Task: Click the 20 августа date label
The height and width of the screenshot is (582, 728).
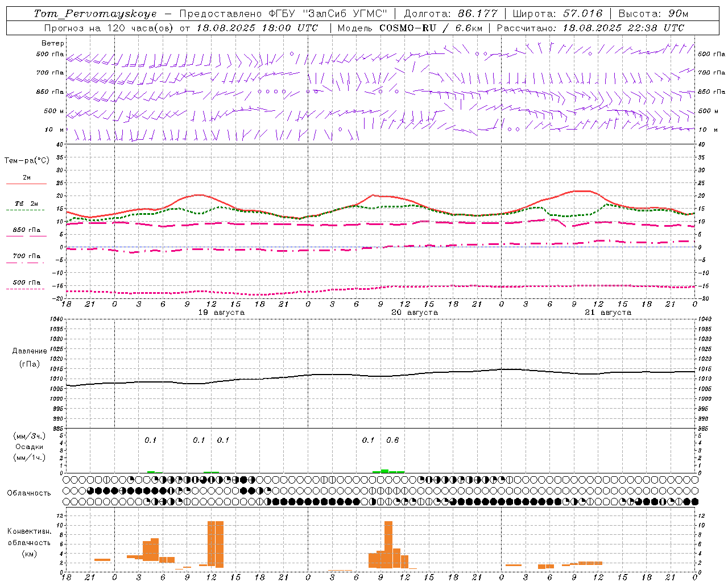Action: click(415, 313)
